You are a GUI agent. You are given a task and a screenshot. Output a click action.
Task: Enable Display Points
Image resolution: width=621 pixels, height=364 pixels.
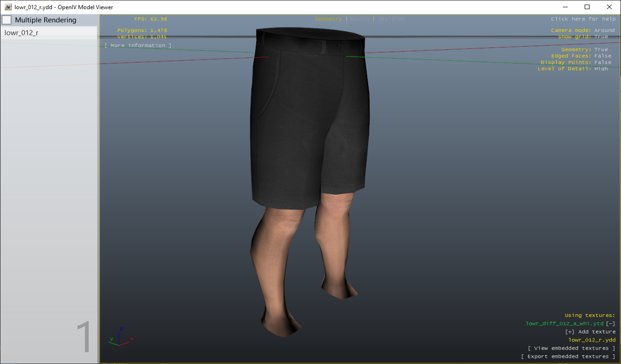click(x=576, y=62)
